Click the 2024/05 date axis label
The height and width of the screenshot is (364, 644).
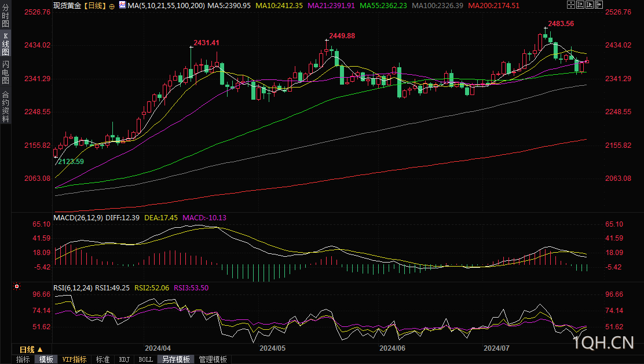(x=273, y=348)
